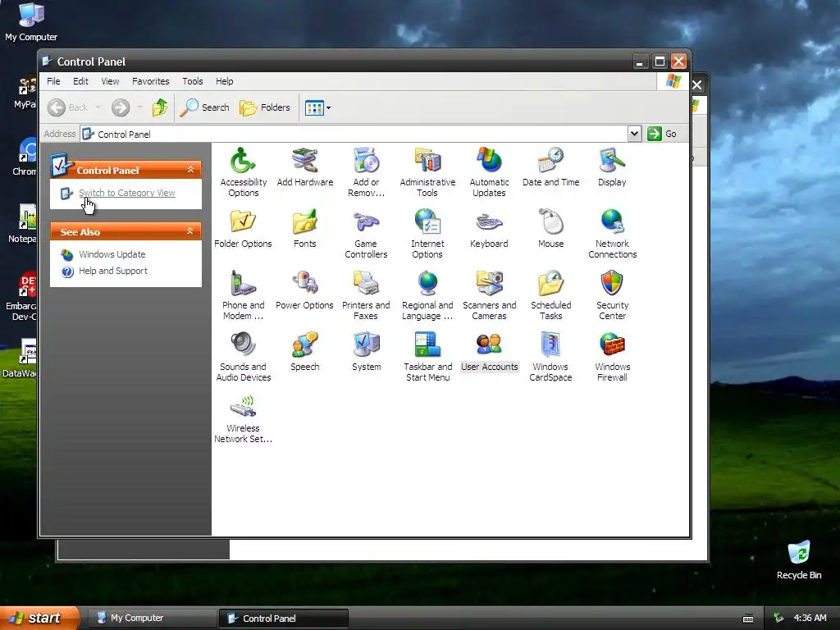Click the network tray icon
This screenshot has width=840, height=630.
click(778, 619)
